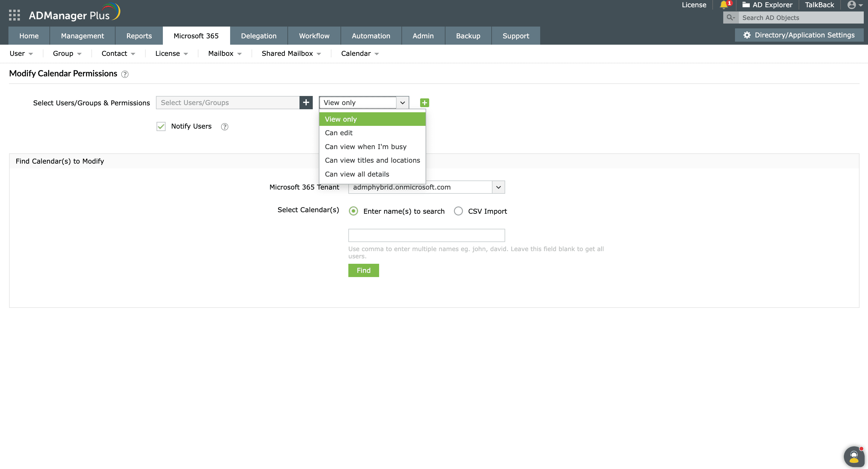Open the chat assistant bubble icon
The image size is (868, 469).
854,456
